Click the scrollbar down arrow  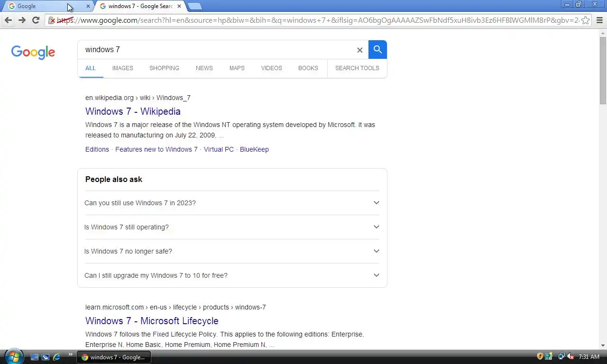603,346
